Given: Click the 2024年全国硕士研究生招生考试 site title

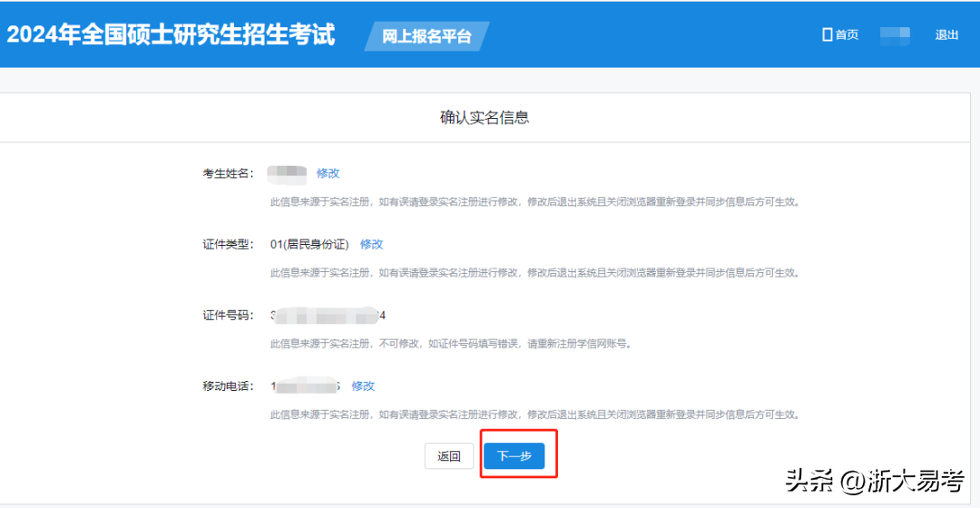Looking at the screenshot, I should coord(171,34).
